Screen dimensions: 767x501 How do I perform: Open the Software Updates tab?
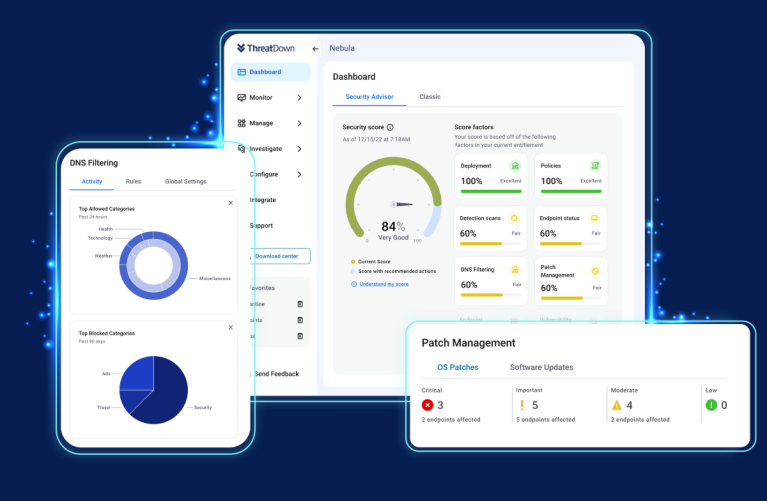click(541, 367)
